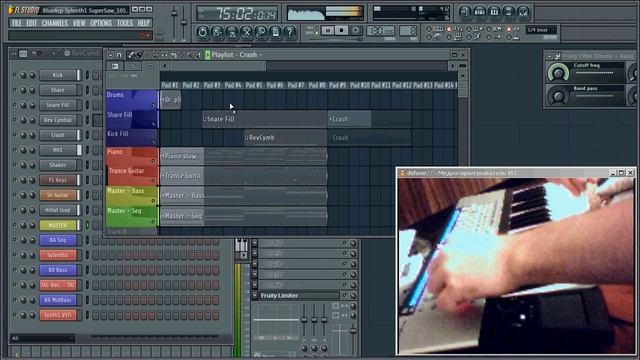Open the Fruity Filter window menu arrow

click(x=549, y=56)
